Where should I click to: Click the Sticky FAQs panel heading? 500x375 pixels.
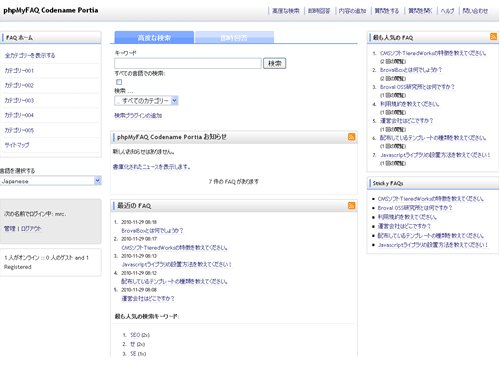coord(388,183)
